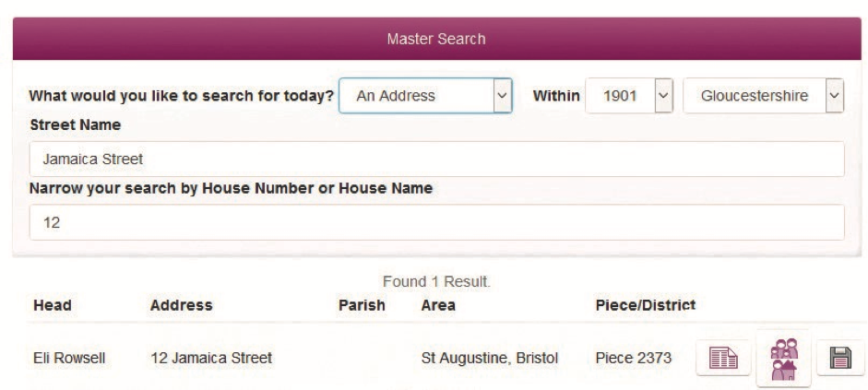Click the 'Narrow your search by House Number' label
868x390 pixels.
coord(232,188)
